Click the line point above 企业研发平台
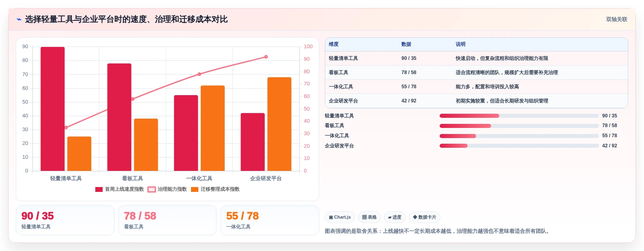Viewport: 644px width, 251px height. click(266, 57)
